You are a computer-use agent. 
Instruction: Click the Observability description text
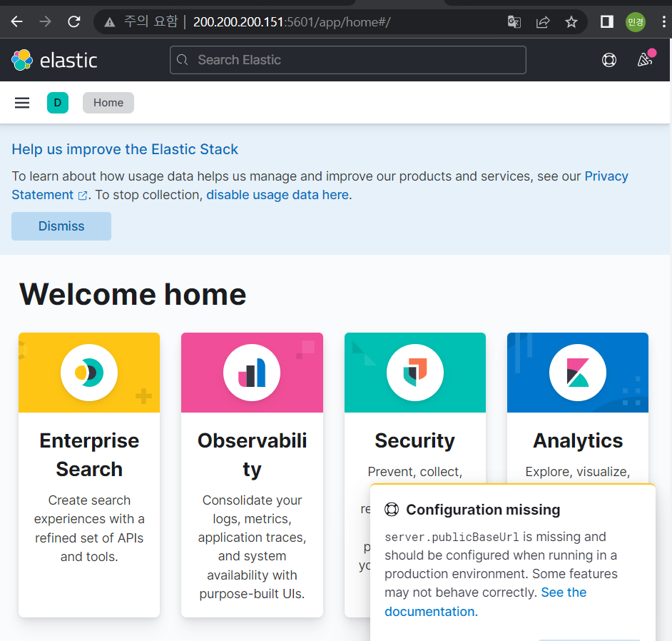pyautogui.click(x=252, y=547)
